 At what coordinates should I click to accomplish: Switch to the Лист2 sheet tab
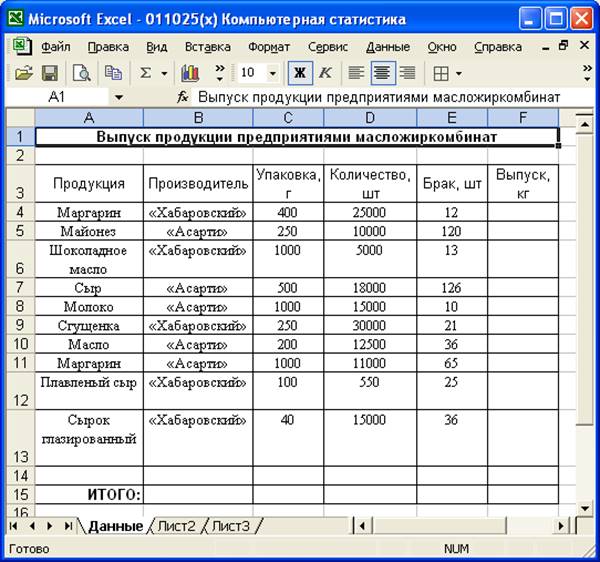pyautogui.click(x=177, y=526)
